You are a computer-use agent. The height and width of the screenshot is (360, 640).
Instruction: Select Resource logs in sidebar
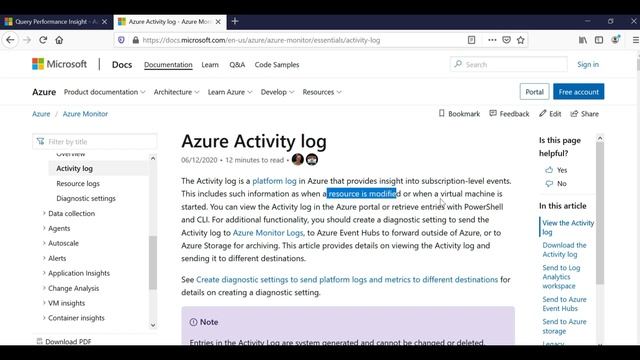pyautogui.click(x=78, y=183)
